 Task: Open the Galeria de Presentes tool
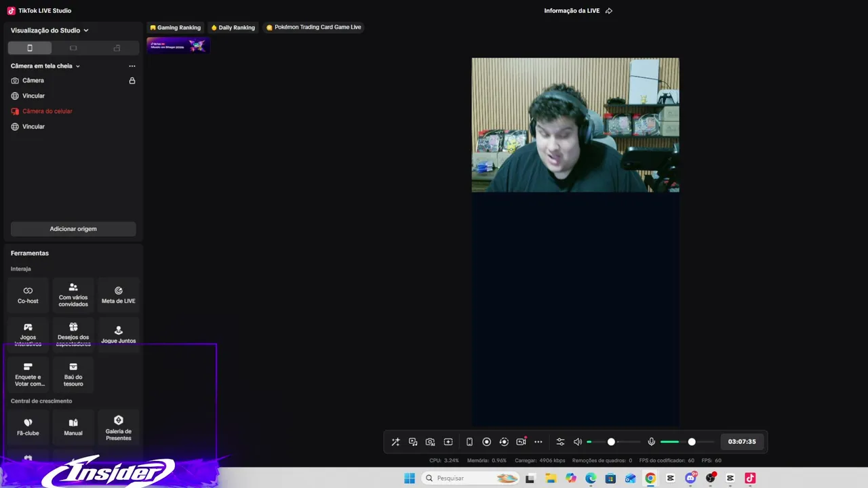pos(119,427)
